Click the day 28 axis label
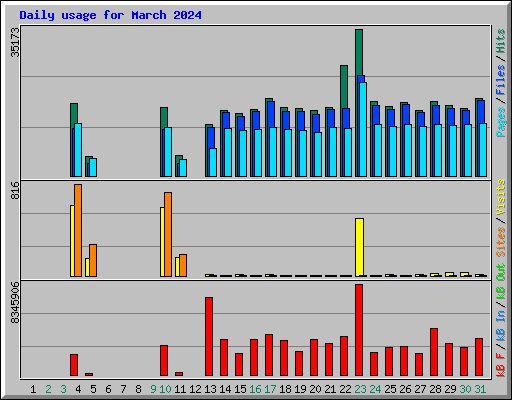This screenshot has width=512, height=400. point(435,389)
